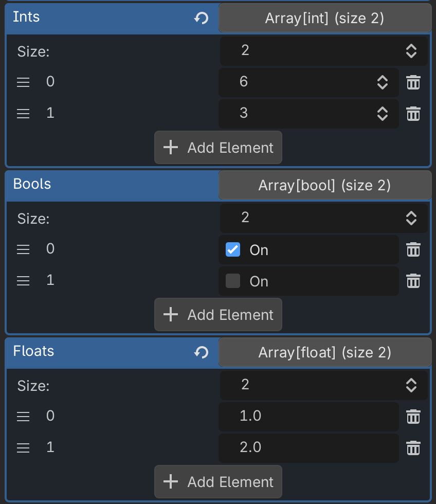Uncheck the Bools element 0 checkbox

(x=233, y=250)
